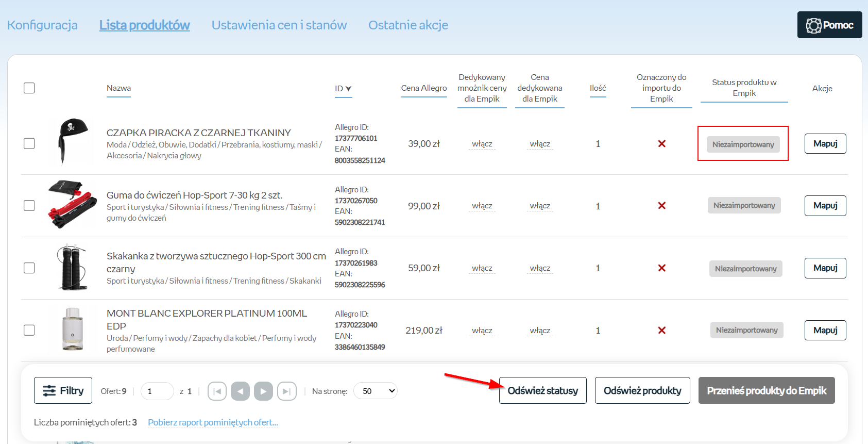Check the CZAPKA PIRACKA product row
This screenshot has width=868, height=444.
point(29,143)
